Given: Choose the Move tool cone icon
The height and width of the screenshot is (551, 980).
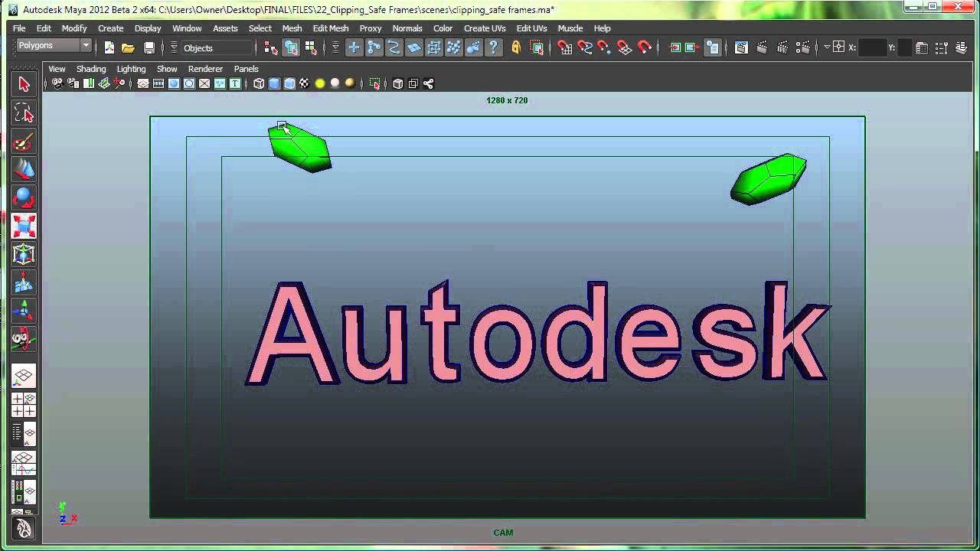Looking at the screenshot, I should (x=24, y=169).
